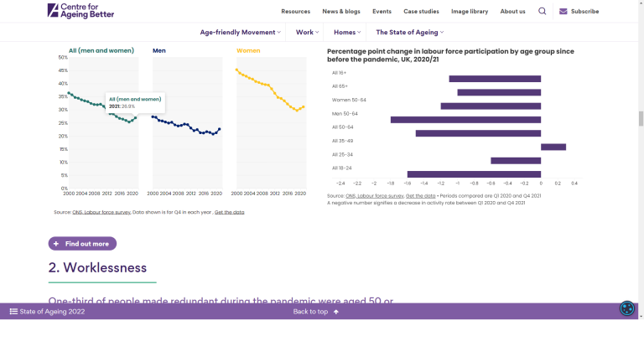Click Get the data link under line charts
The image size is (644, 362).
[229, 212]
